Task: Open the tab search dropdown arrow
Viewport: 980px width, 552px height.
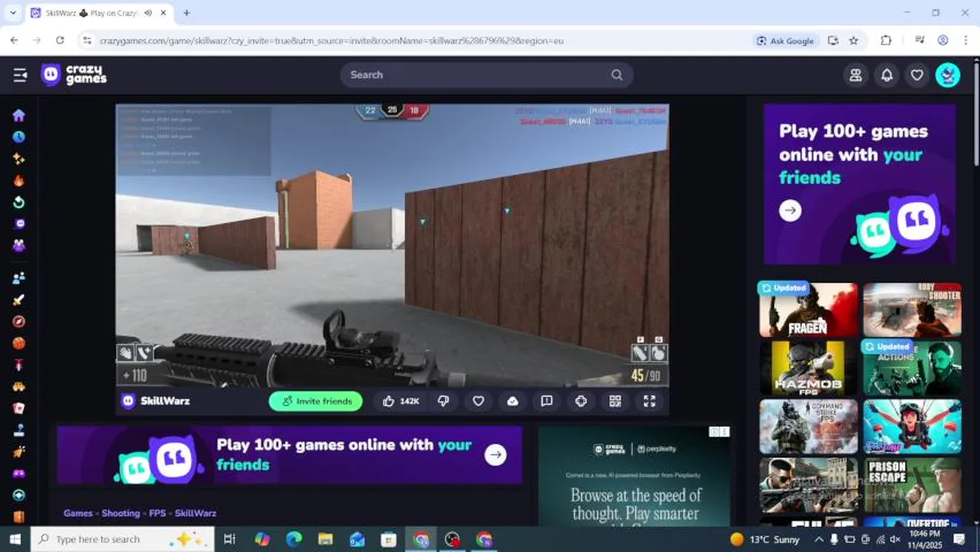Action: [12, 13]
